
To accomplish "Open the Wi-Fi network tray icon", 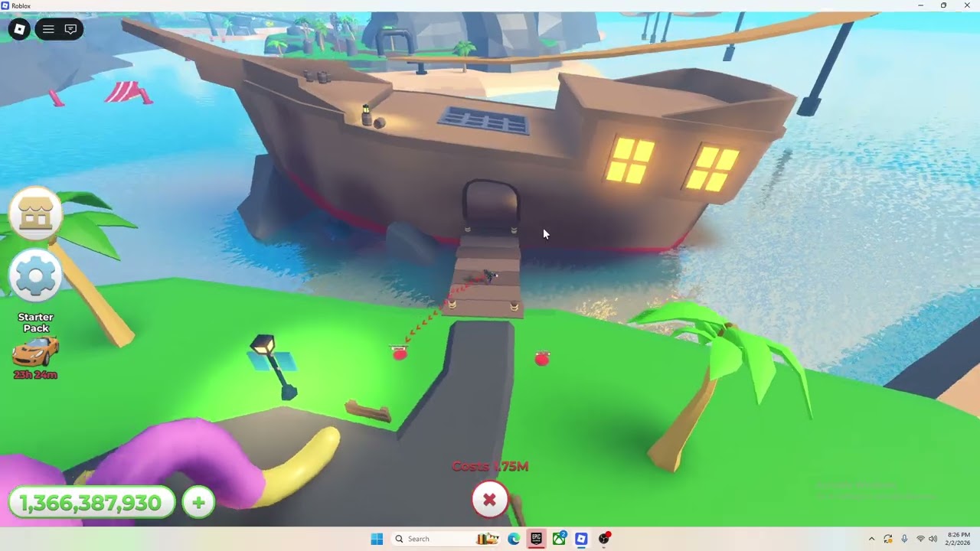I will (x=920, y=539).
